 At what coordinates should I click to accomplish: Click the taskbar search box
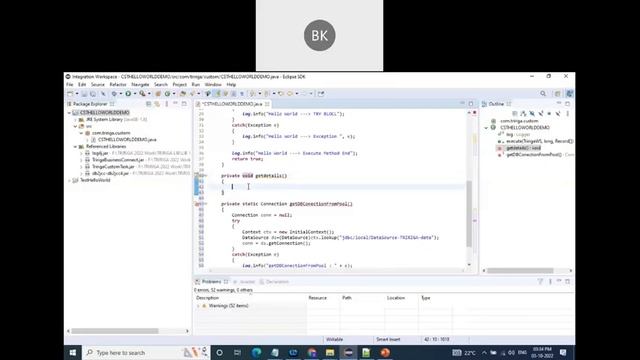[146, 353]
